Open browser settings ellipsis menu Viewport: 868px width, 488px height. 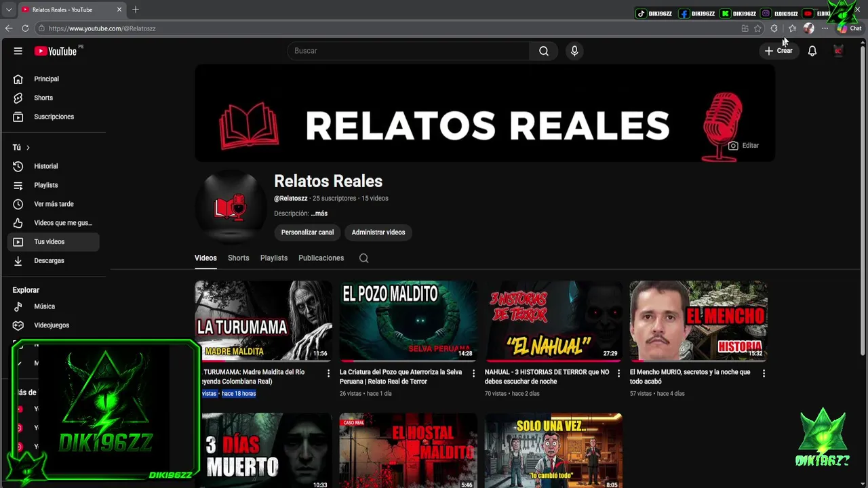point(825,28)
